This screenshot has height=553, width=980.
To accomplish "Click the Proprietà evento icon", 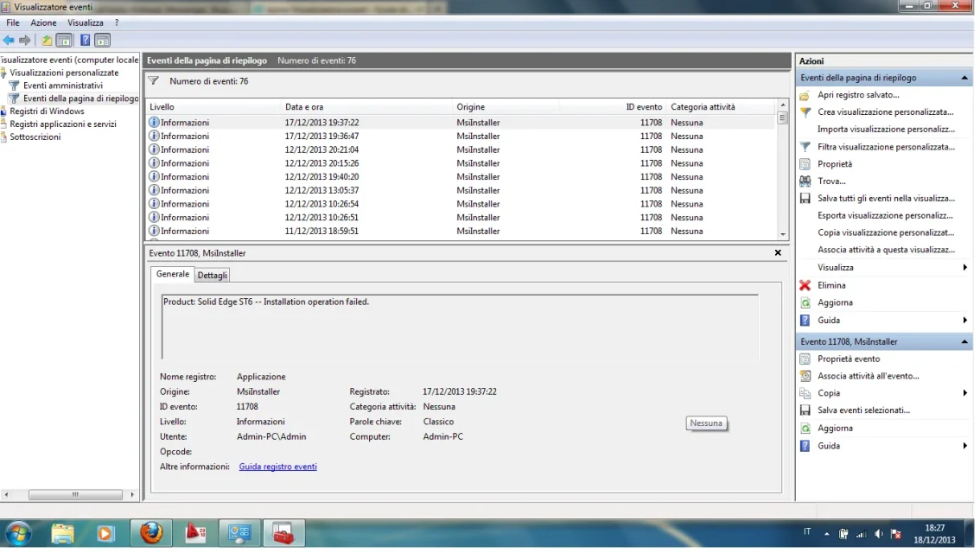I will [x=805, y=359].
